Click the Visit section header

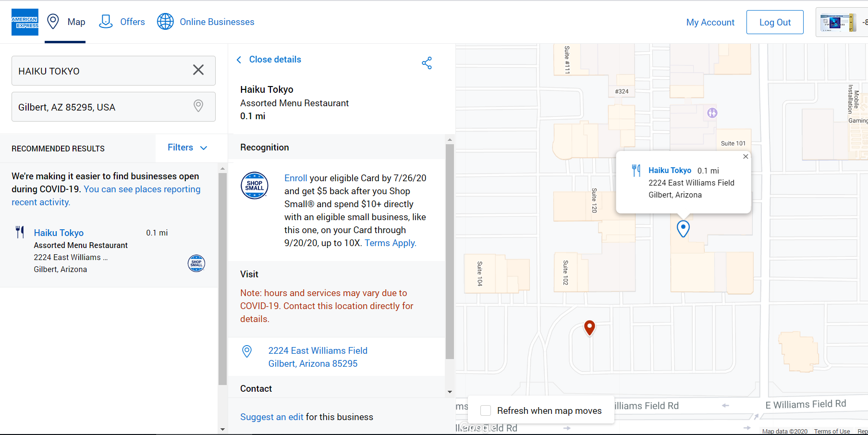(x=249, y=274)
